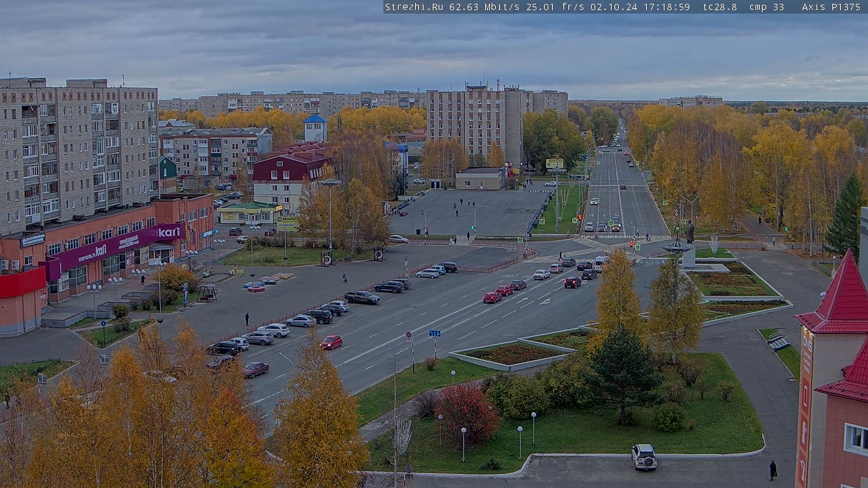Click the white kari sign on the purple storefront

pyautogui.click(x=169, y=232)
